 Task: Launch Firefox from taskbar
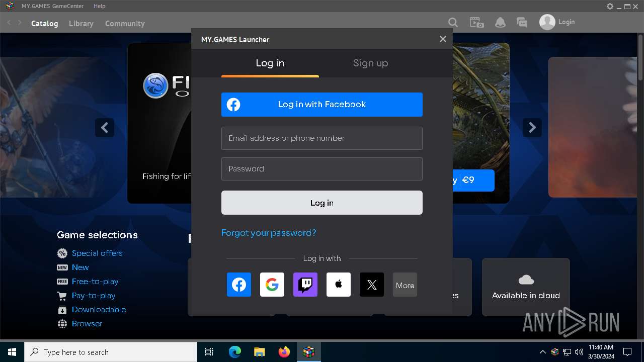click(x=284, y=352)
